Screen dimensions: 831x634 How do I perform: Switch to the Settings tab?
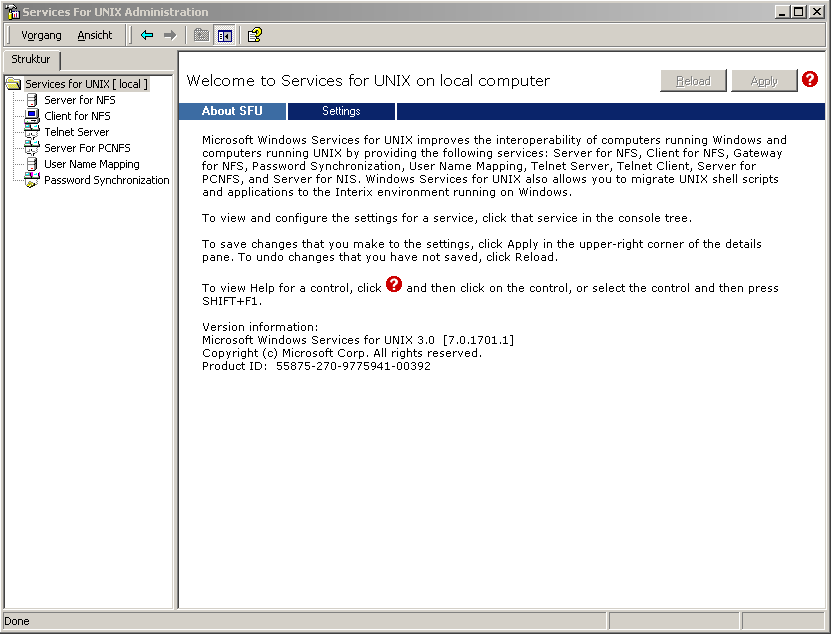[x=341, y=111]
